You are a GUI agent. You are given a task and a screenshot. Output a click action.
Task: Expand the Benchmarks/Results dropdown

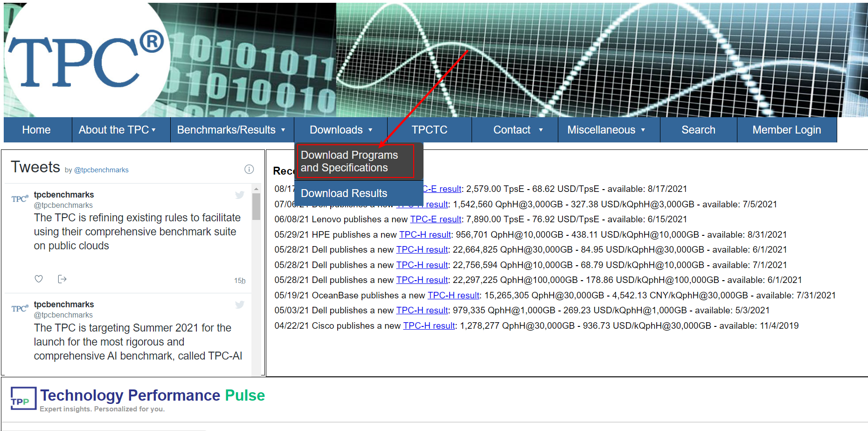click(231, 130)
